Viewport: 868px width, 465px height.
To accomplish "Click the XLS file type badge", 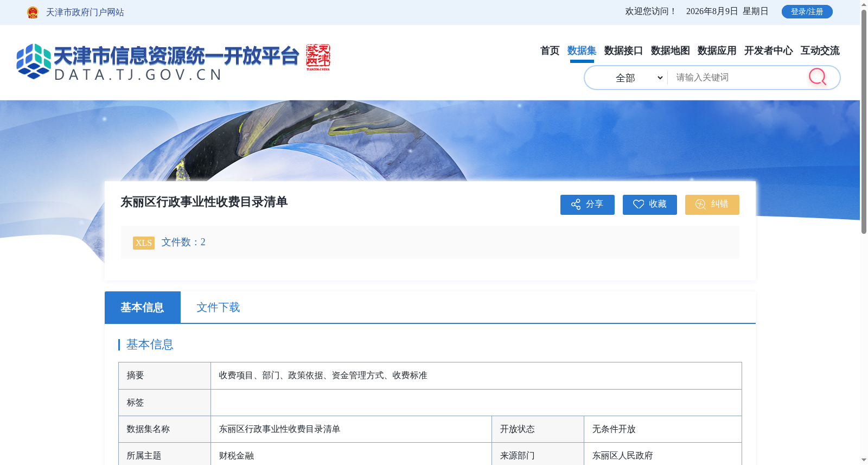I will click(143, 243).
